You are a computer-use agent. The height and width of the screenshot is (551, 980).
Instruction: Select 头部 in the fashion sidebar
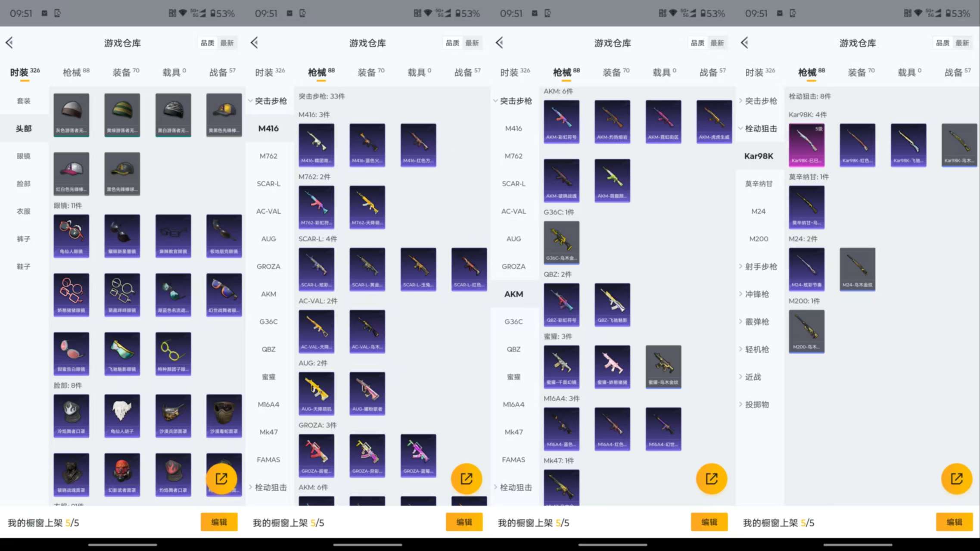[24, 128]
